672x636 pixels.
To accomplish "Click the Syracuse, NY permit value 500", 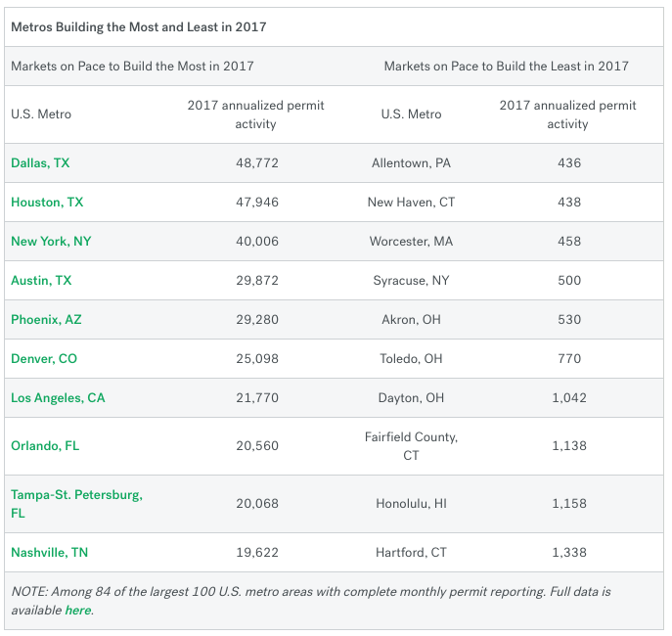I will 569,281.
